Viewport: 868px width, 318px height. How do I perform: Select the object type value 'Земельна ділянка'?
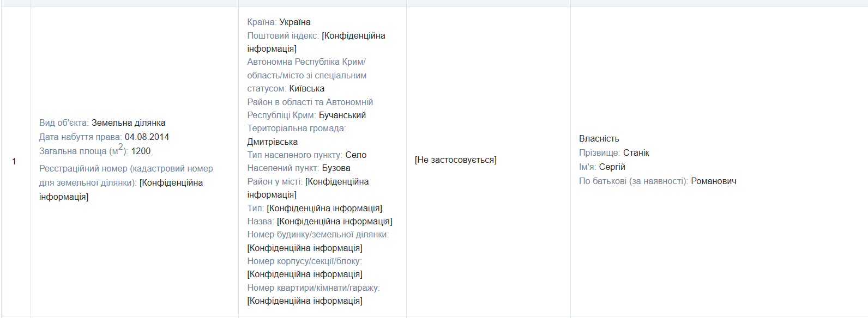click(x=129, y=123)
